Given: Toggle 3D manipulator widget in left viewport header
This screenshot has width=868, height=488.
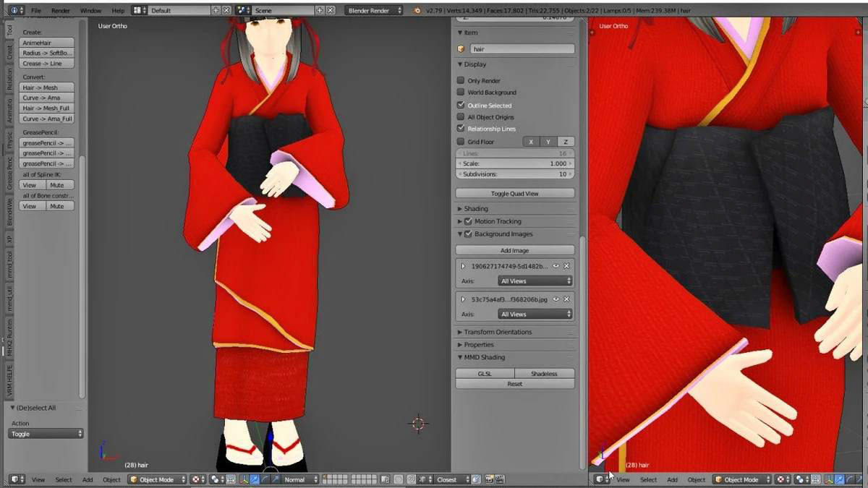Looking at the screenshot, I should (x=244, y=479).
